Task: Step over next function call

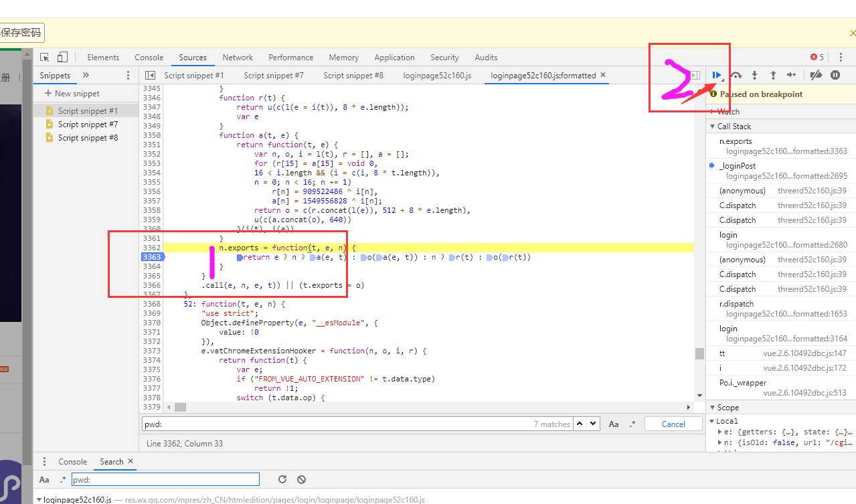Action: (x=736, y=76)
